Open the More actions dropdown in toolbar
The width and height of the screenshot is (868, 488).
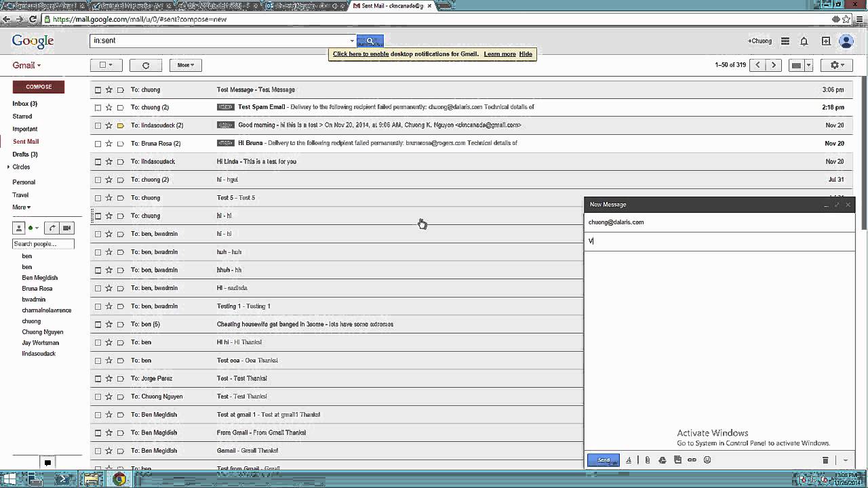185,65
